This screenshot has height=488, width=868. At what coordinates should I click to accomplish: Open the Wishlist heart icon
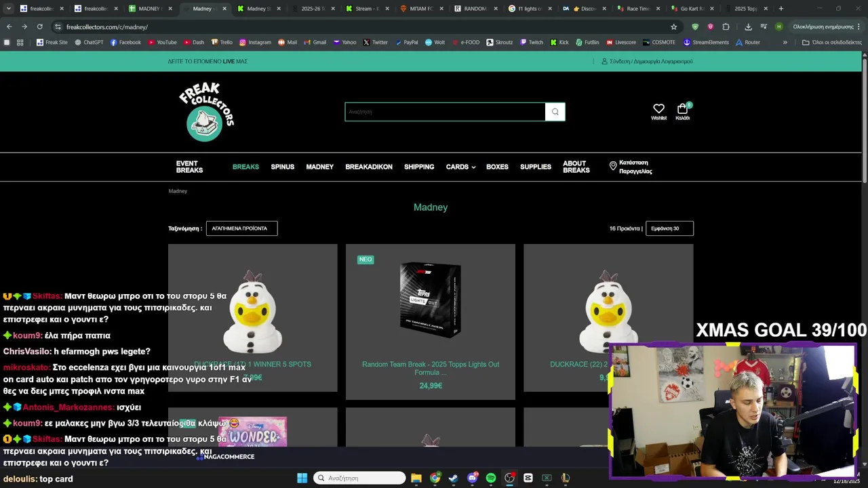[658, 108]
